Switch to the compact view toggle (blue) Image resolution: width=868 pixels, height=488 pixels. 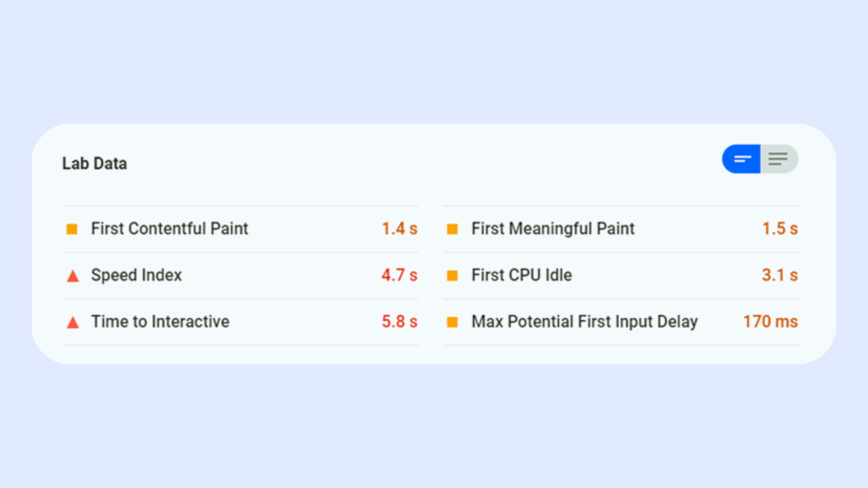coord(741,159)
